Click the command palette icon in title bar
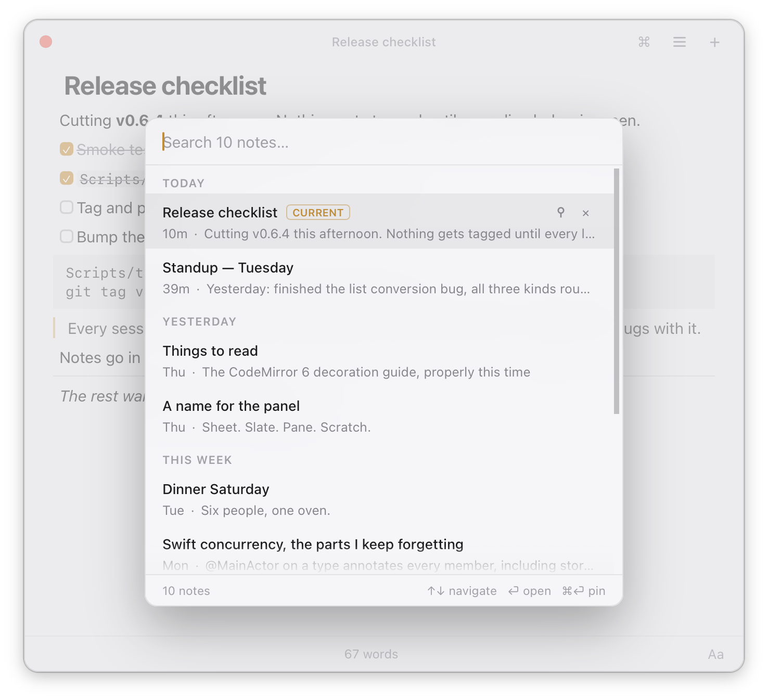 click(644, 42)
